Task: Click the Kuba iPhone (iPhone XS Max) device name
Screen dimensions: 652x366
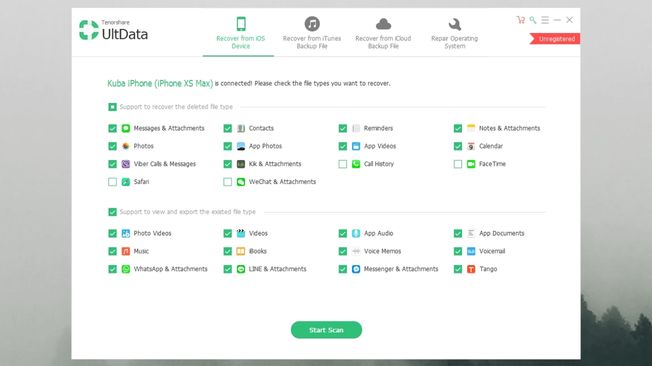Action: 160,83
